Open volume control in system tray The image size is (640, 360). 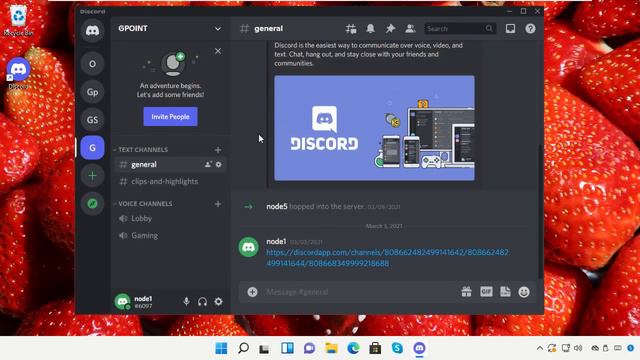[x=578, y=348]
